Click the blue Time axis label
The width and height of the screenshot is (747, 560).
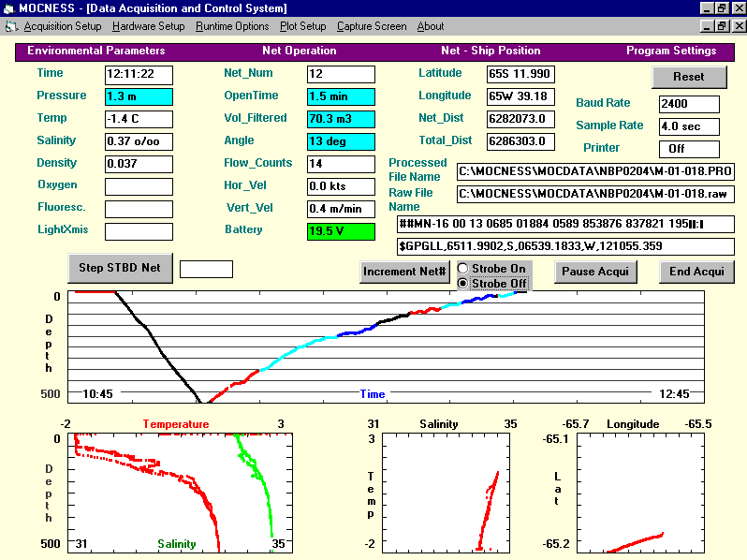(x=372, y=394)
